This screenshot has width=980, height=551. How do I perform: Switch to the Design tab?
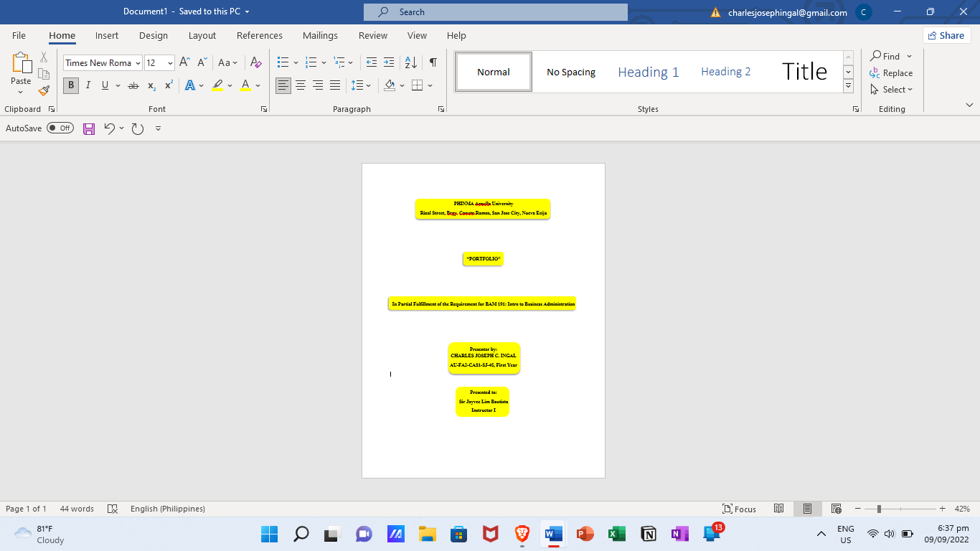(x=154, y=35)
